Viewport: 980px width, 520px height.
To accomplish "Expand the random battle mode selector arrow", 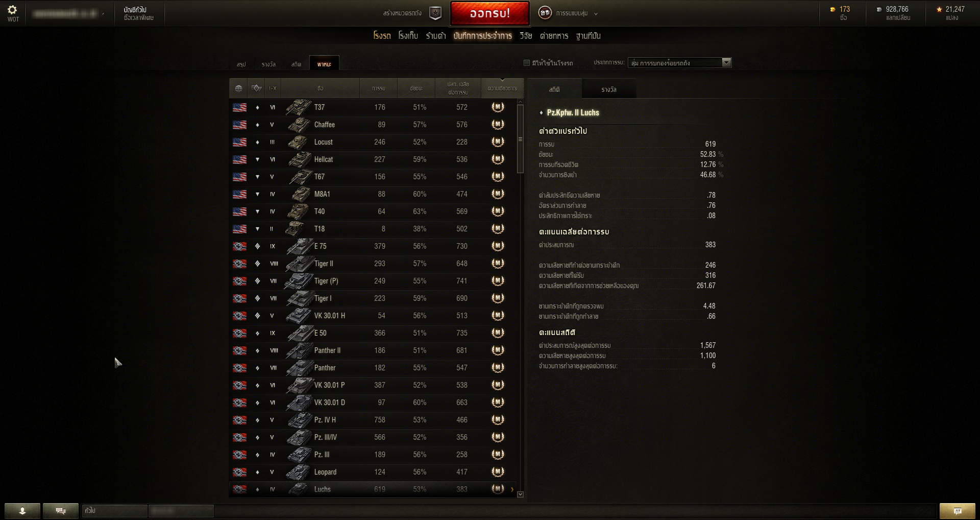I will 596,14.
